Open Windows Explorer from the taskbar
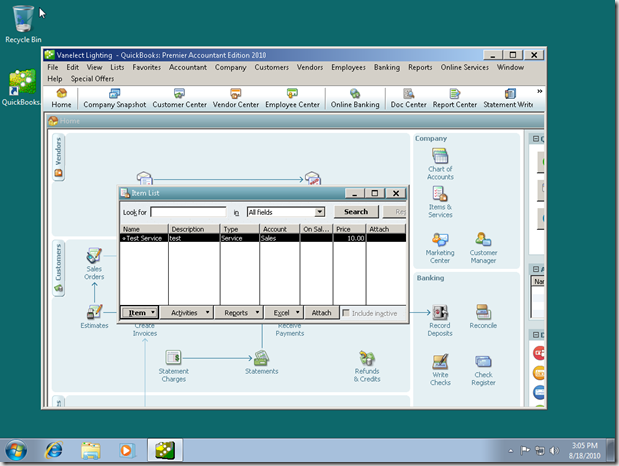This screenshot has width=619, height=466. [91, 451]
